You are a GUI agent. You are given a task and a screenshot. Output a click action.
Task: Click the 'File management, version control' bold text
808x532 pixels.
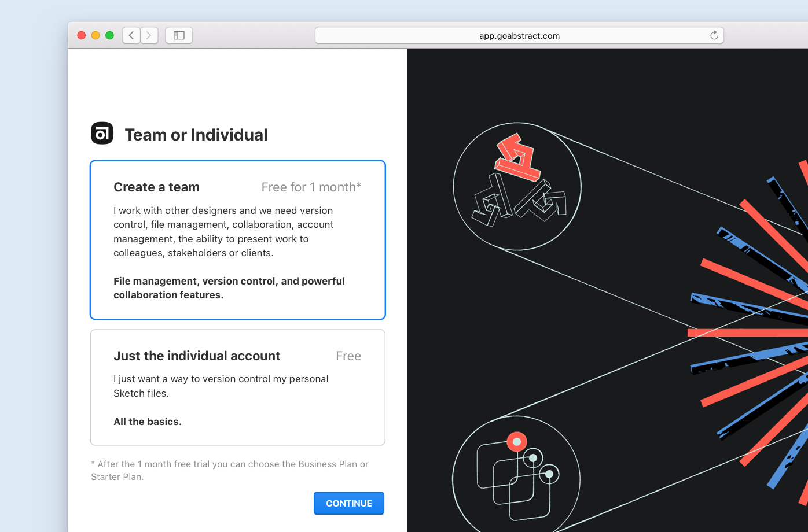(229, 288)
